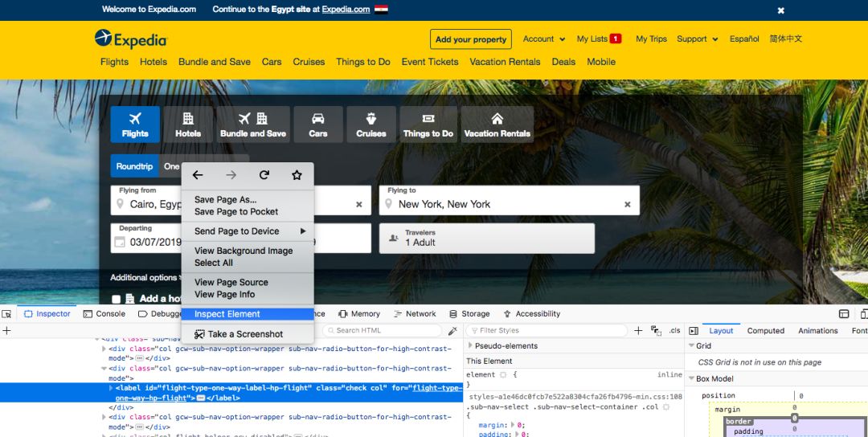Click the styles min.css:108 source link
The image size is (868, 437).
[575, 397]
